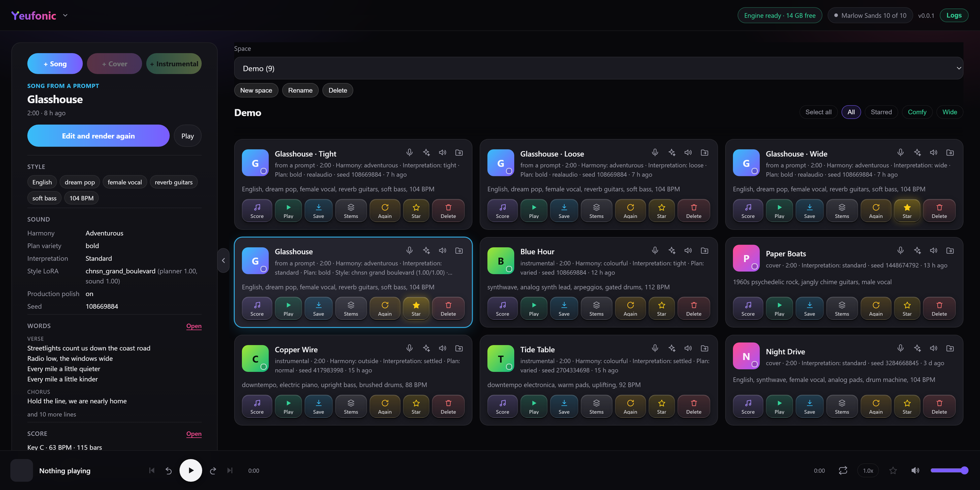
Task: Select the All filter tab
Action: [851, 112]
